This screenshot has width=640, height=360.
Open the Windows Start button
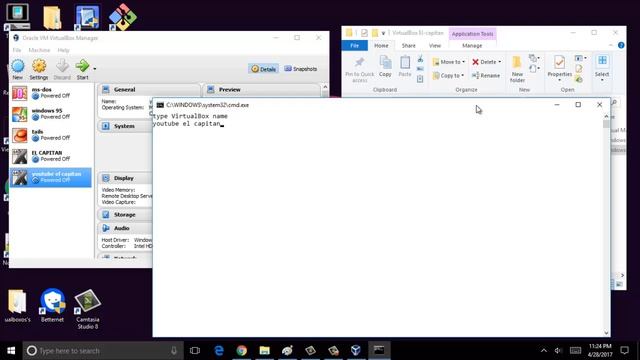coord(11,351)
